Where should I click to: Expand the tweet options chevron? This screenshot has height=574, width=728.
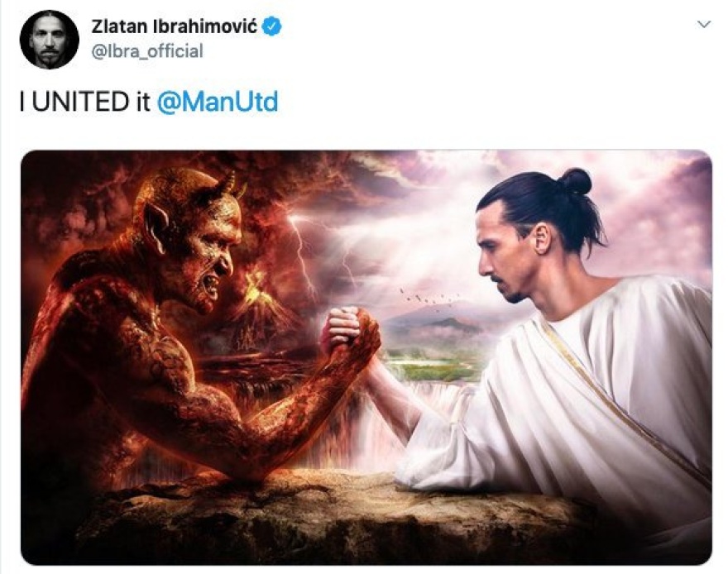pyautogui.click(x=704, y=24)
